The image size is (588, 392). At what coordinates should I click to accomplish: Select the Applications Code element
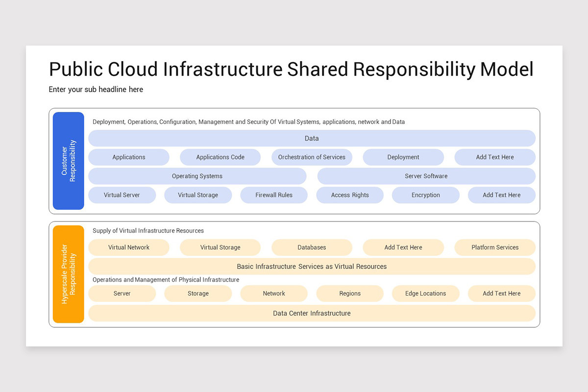220,157
